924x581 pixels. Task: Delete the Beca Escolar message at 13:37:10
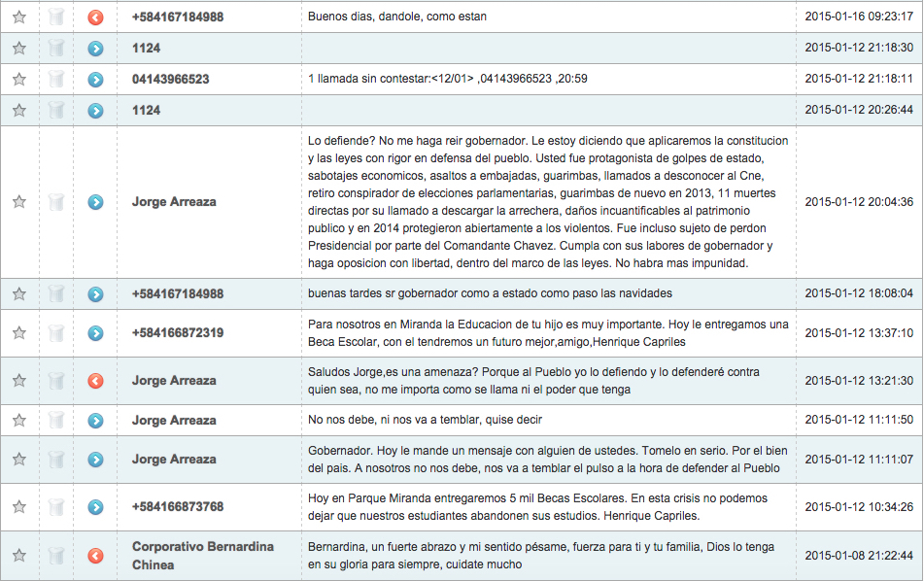click(56, 333)
